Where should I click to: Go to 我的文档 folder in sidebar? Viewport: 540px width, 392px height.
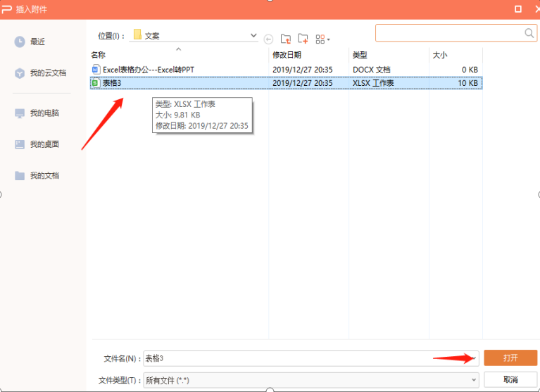[x=37, y=175]
